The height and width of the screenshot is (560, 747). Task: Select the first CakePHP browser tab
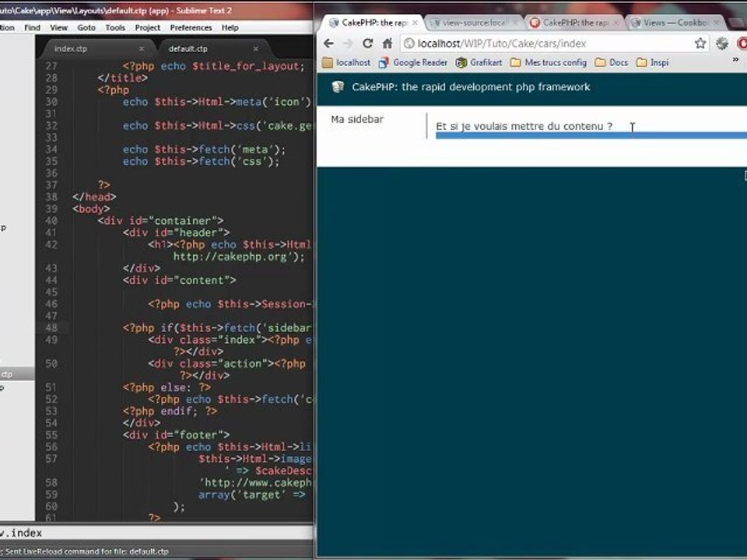point(373,23)
